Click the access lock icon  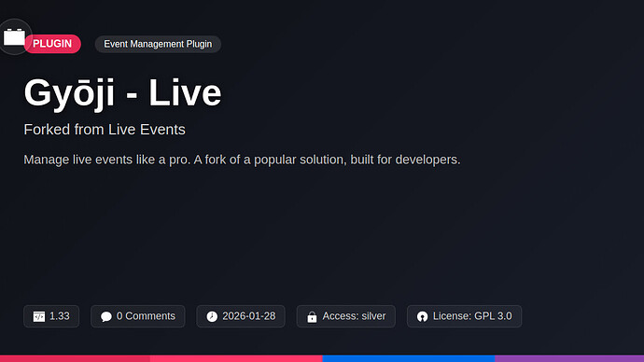click(x=312, y=316)
